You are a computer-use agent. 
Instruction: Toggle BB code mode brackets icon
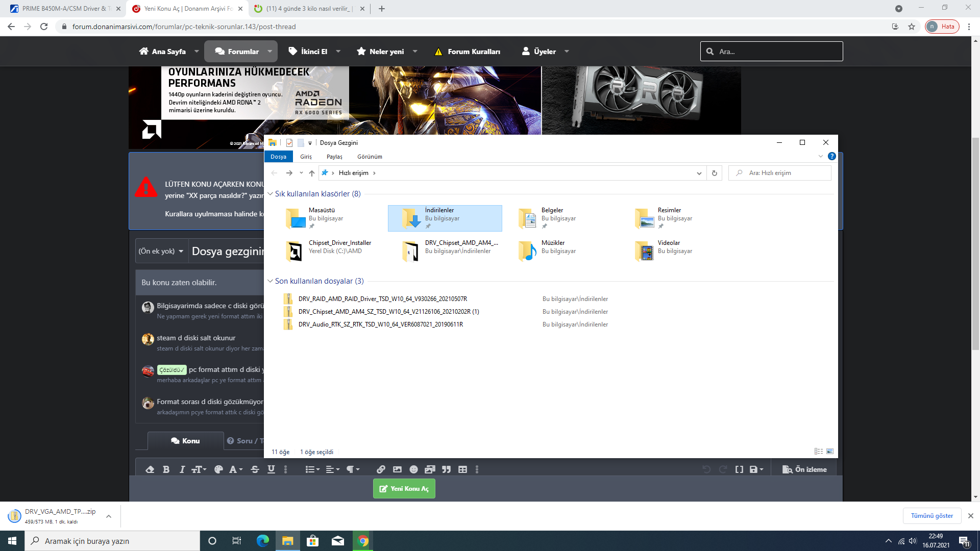pyautogui.click(x=739, y=469)
